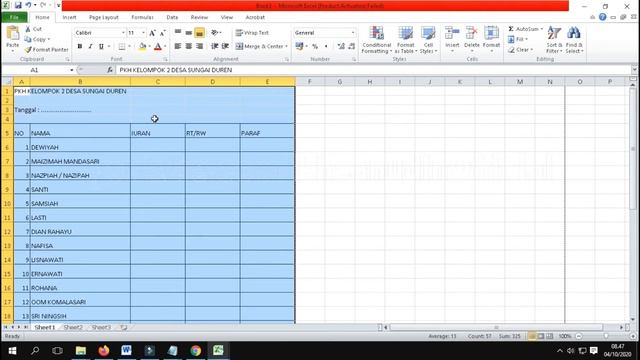Open the fill color bucket swatch
This screenshot has height=360, width=640.
coord(142,47)
